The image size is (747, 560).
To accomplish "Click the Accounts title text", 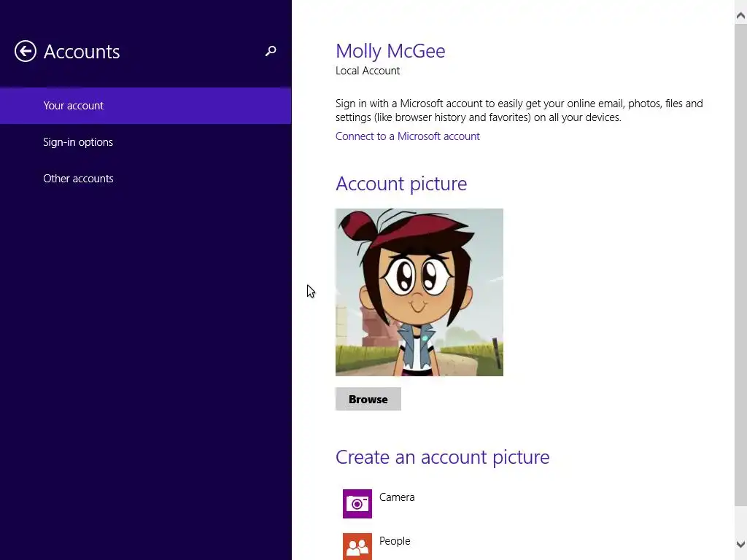I will tap(82, 52).
